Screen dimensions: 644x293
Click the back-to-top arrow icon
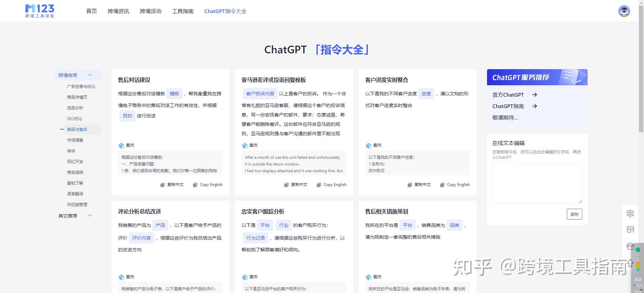pos(630,262)
